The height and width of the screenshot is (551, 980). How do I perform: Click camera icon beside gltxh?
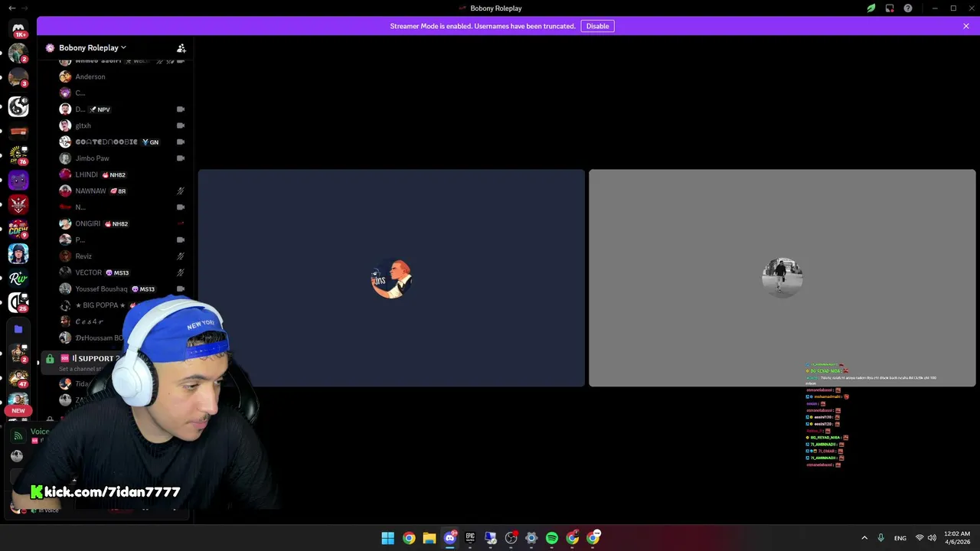(x=181, y=126)
